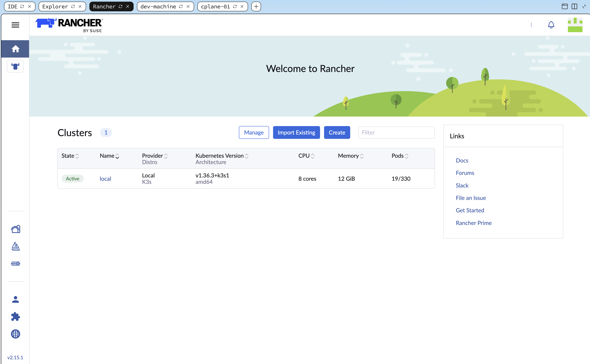This screenshot has height=364, width=590.
Task: Close the dev-machine tab
Action: [x=188, y=7]
